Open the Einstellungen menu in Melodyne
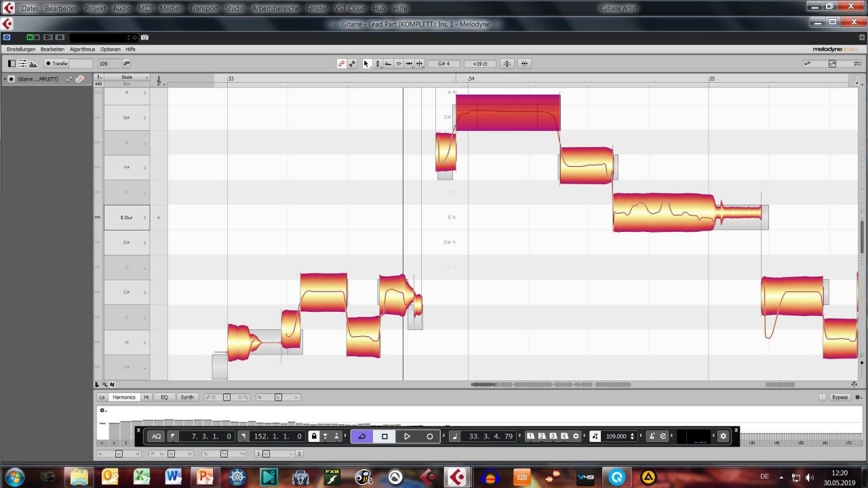This screenshot has width=868, height=488. point(21,49)
